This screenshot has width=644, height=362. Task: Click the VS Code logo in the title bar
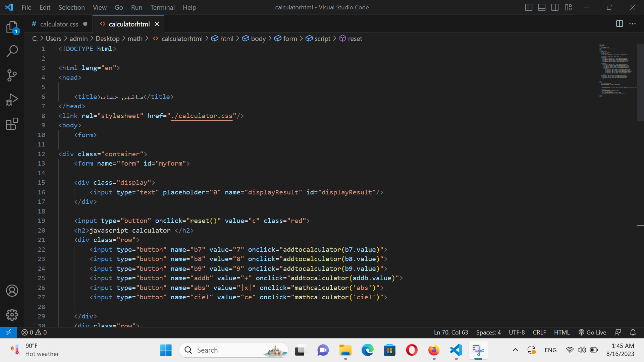pyautogui.click(x=9, y=7)
